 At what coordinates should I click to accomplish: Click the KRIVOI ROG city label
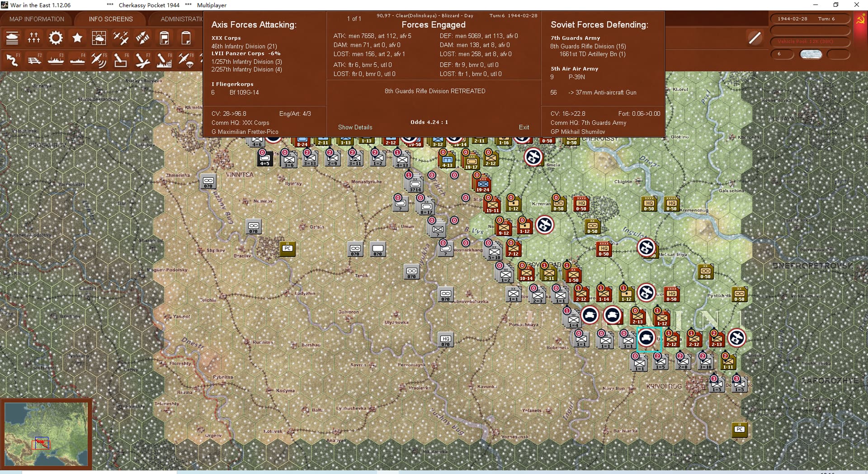coord(664,386)
